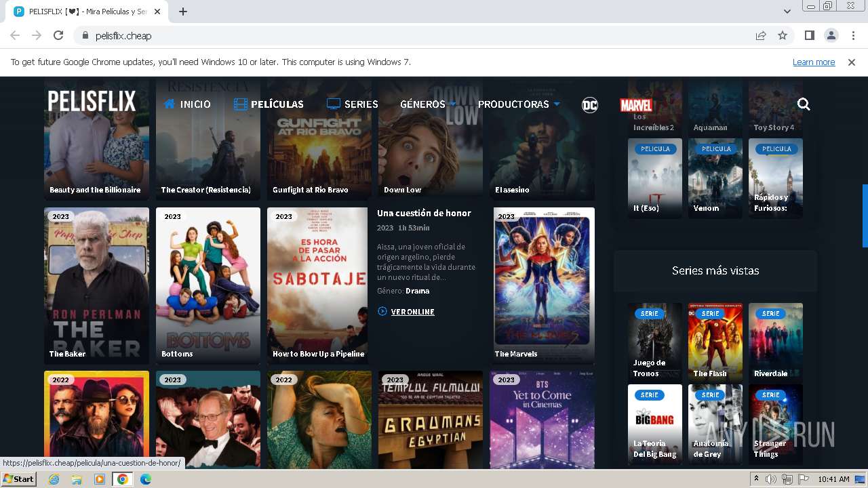Show hidden tray icons arrow

click(x=756, y=479)
